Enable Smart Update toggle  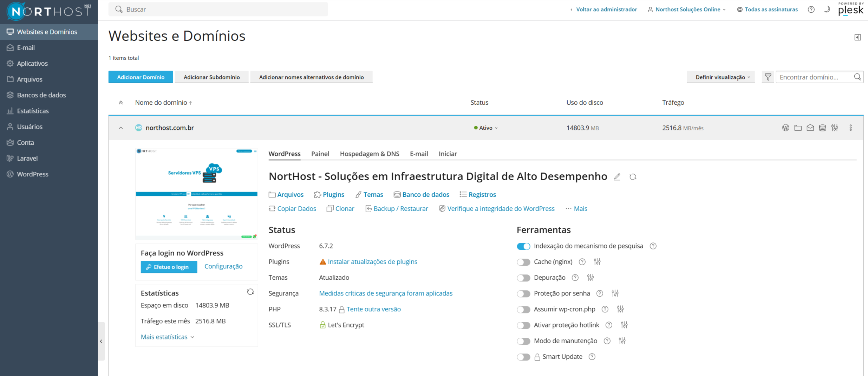point(523,357)
